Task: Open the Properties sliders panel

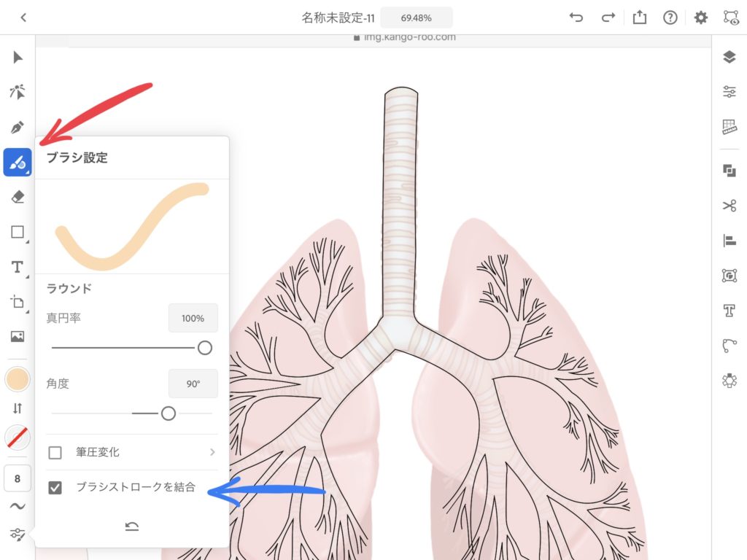Action: point(729,91)
